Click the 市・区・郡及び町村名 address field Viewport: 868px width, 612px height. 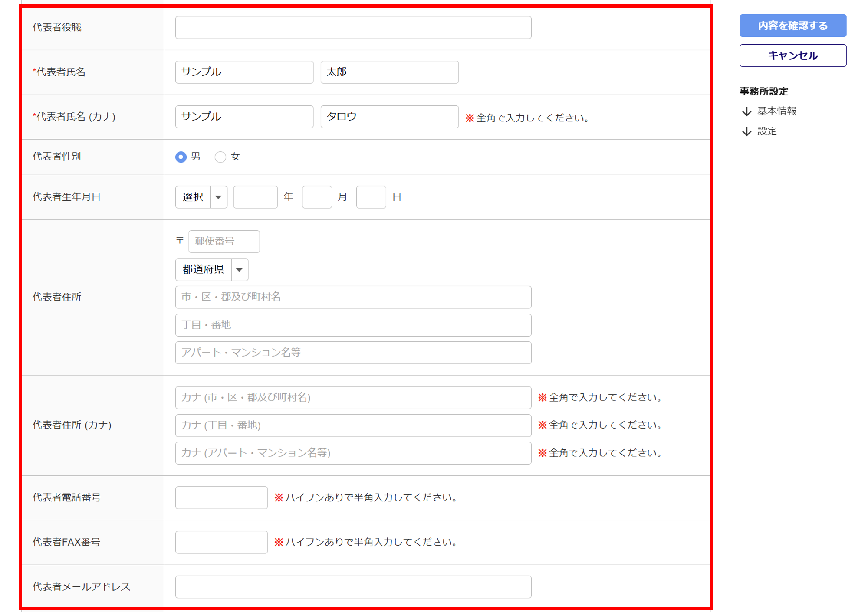353,297
